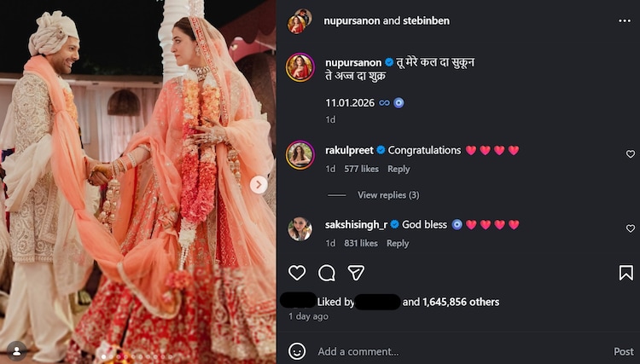This screenshot has width=640, height=364.
Task: Like the post with heart icon
Action: [297, 273]
